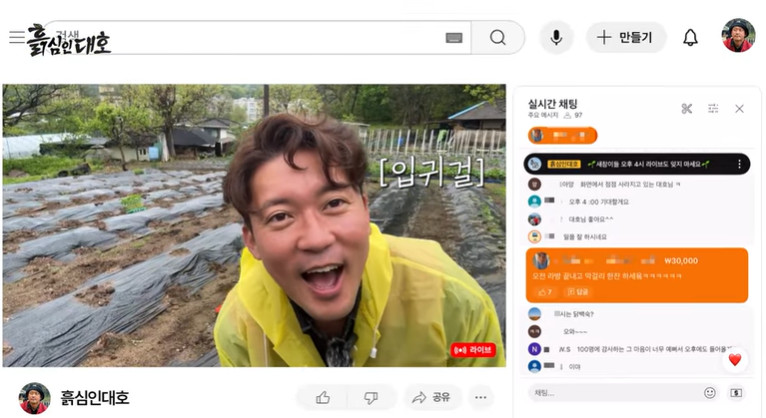Expand the 만들기 create menu

[x=625, y=37]
